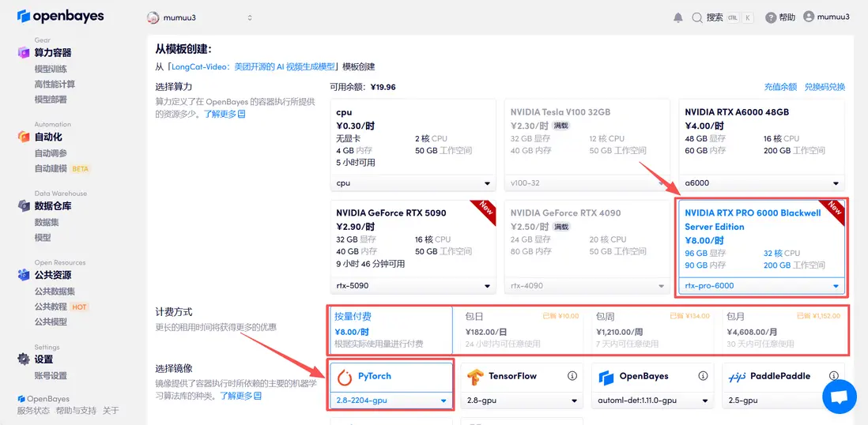Open PyTorch version 2.8-2204-gpu dropdown
Image resolution: width=868 pixels, height=425 pixels.
pyautogui.click(x=391, y=401)
